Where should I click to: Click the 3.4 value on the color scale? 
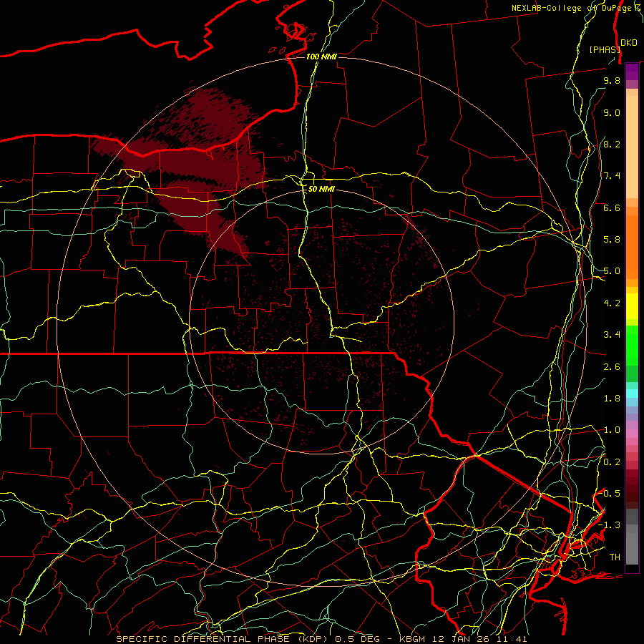tap(612, 335)
